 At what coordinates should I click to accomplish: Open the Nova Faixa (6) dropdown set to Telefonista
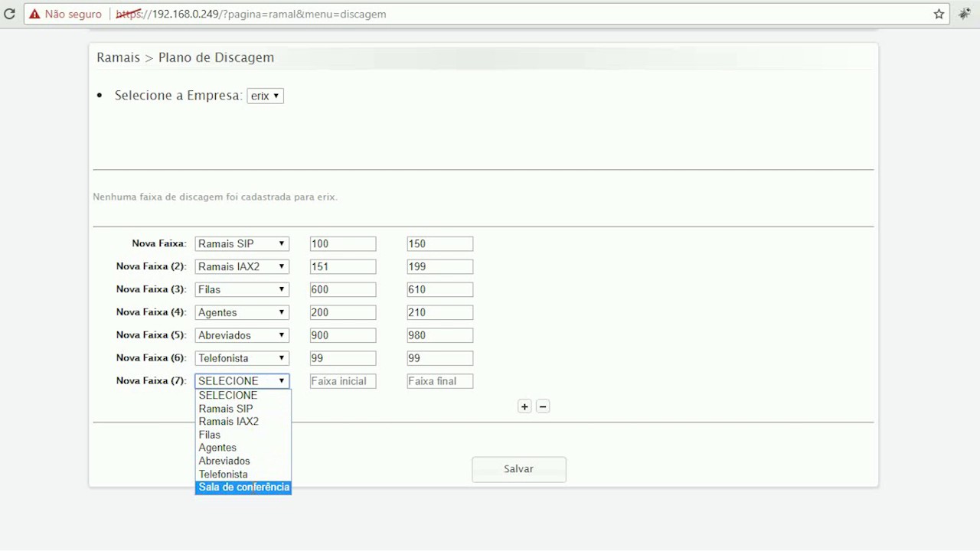pyautogui.click(x=242, y=358)
